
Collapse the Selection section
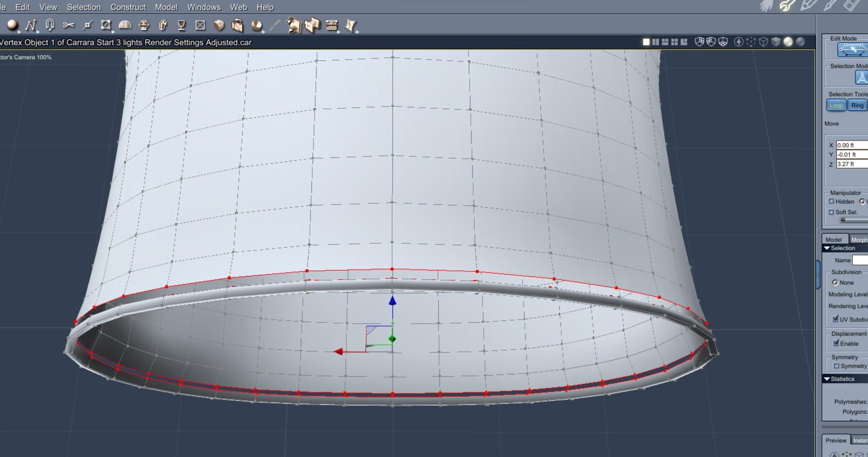click(827, 248)
